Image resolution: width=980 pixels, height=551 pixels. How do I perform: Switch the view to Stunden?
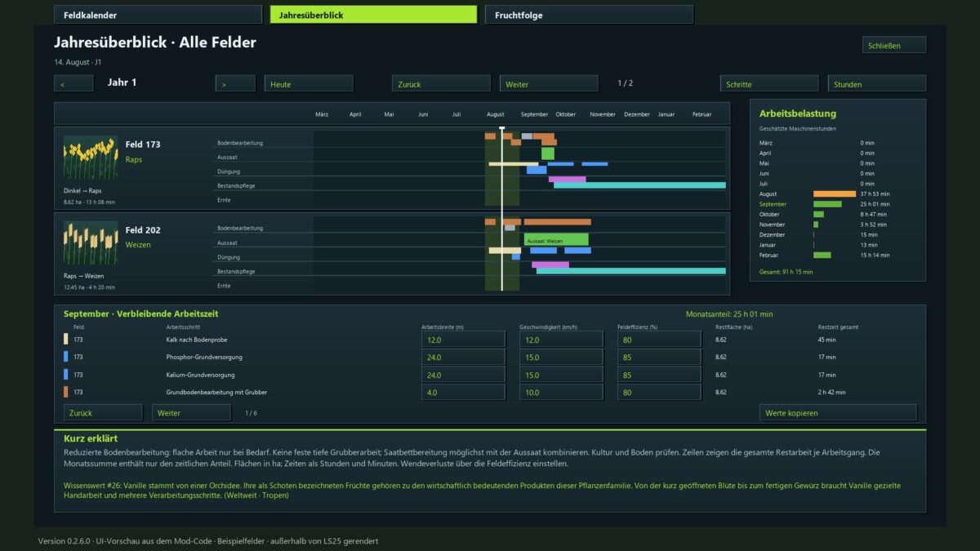click(877, 83)
